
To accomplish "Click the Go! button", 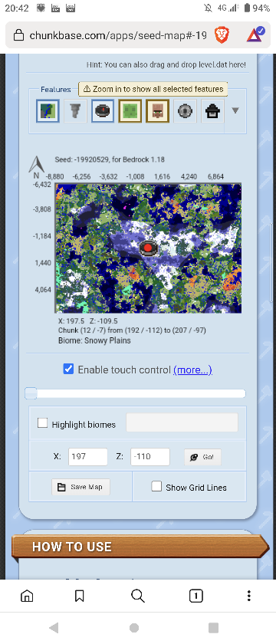I will pos(202,457).
